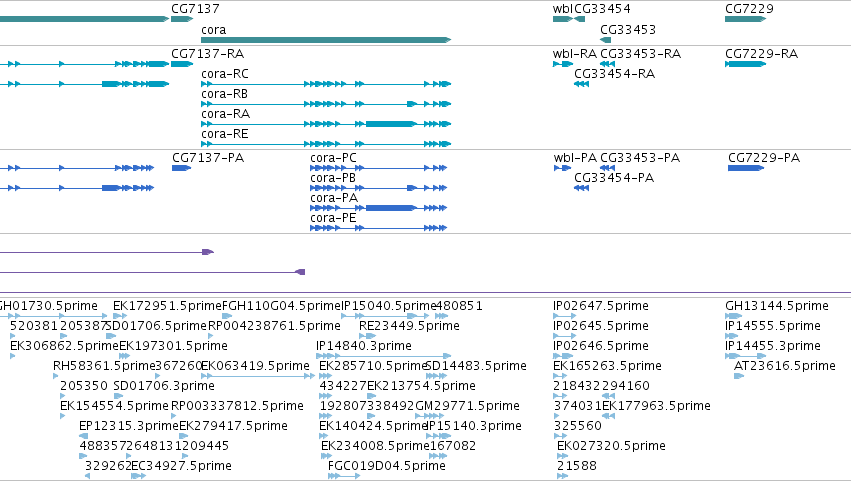Screen dimensions: 851x481
Task: Select the CG33453-RA transcript label
Action: tap(640, 54)
